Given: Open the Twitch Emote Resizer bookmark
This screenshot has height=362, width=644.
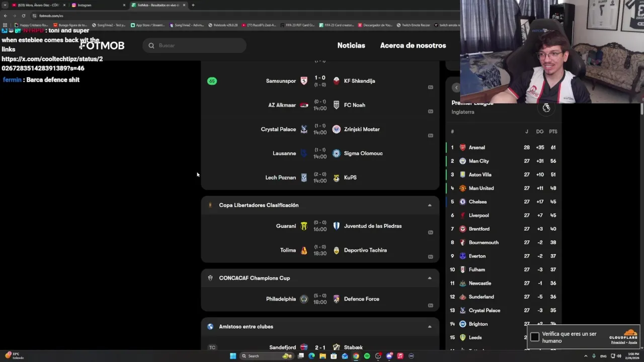Looking at the screenshot, I should (x=413, y=25).
